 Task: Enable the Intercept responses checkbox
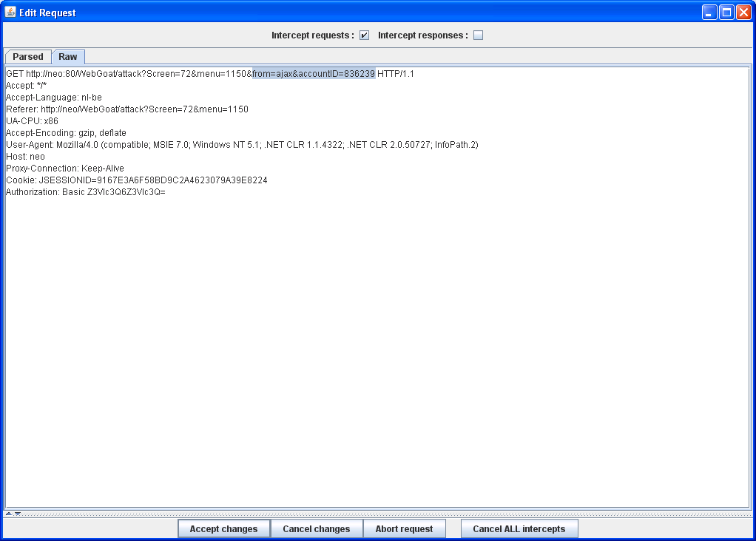(478, 35)
